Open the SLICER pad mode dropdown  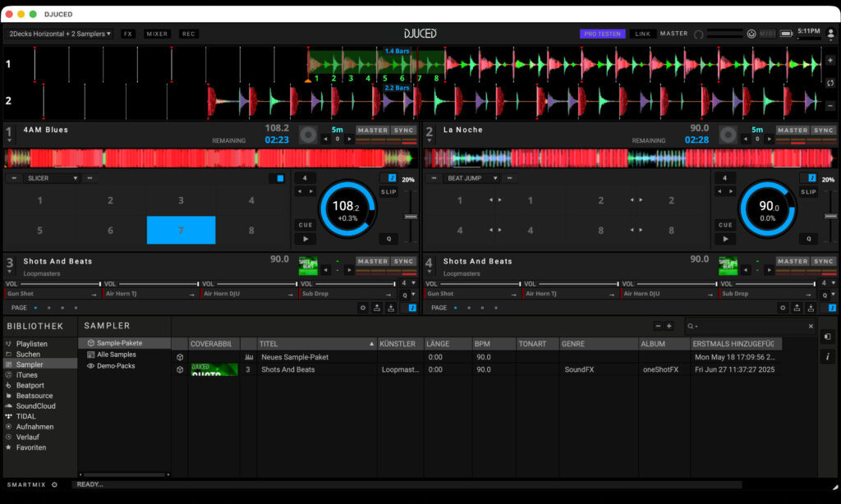tap(52, 178)
